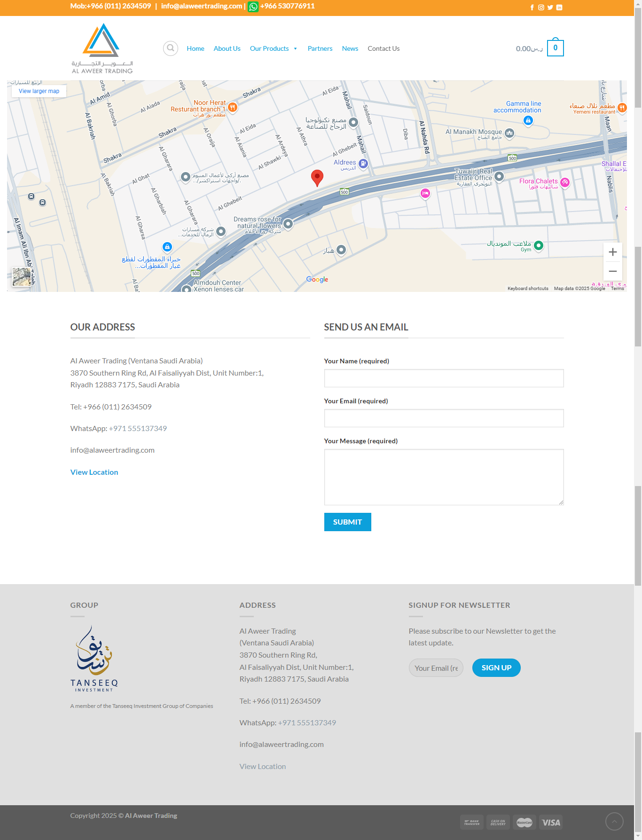The height and width of the screenshot is (840, 642).
Task: Click back-to-top arrow button in footer
Action: click(x=614, y=821)
